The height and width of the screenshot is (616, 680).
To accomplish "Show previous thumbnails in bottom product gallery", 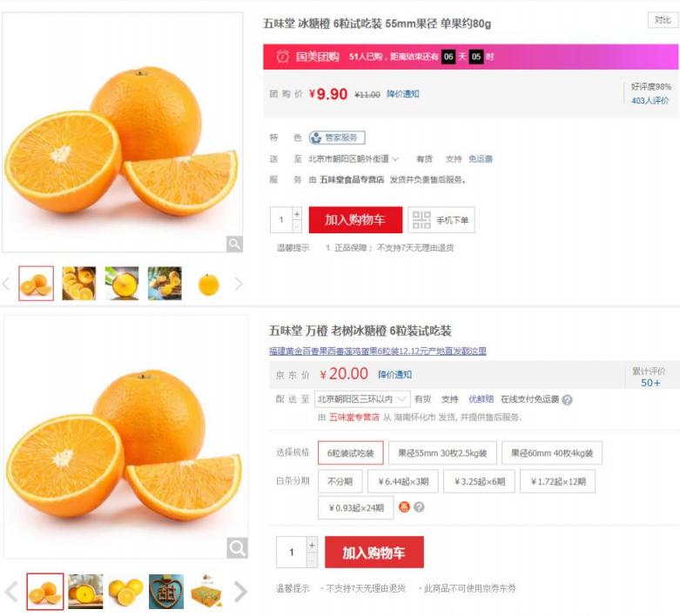I will pyautogui.click(x=11, y=592).
